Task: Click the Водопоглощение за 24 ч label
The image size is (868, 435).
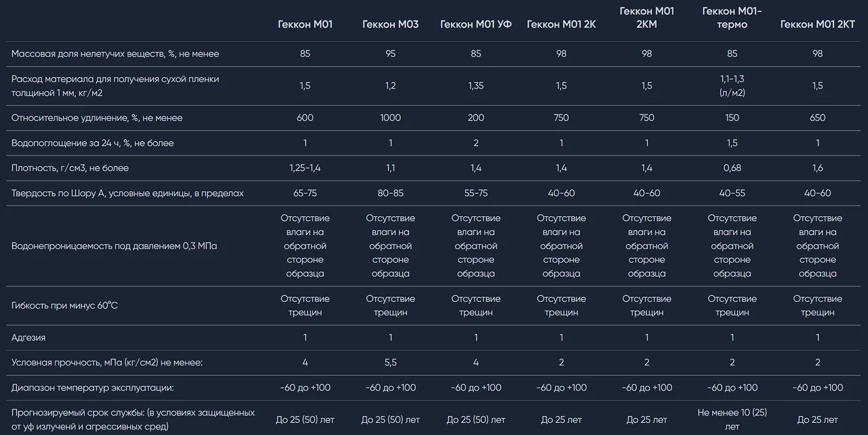Action: [92, 143]
